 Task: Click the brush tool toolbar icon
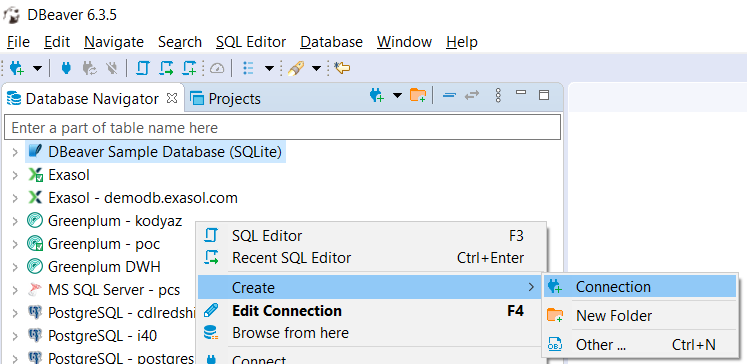coord(295,69)
